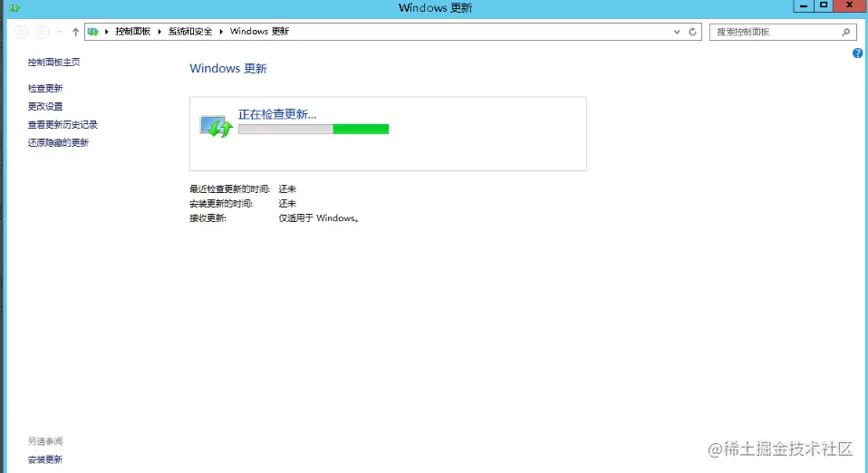Expand the arrow before 控制面板 in breadcrumb
Viewport: 868px width, 473px height.
click(106, 32)
